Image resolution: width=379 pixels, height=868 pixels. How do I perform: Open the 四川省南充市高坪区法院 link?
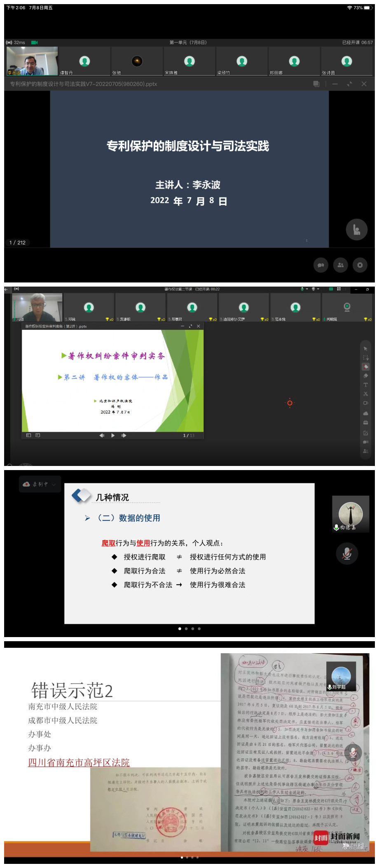tap(79, 762)
